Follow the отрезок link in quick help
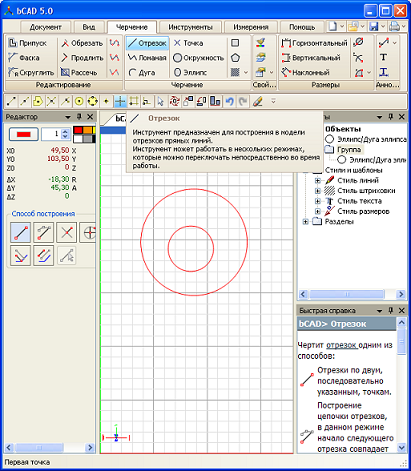The width and height of the screenshot is (411, 471). tap(342, 346)
